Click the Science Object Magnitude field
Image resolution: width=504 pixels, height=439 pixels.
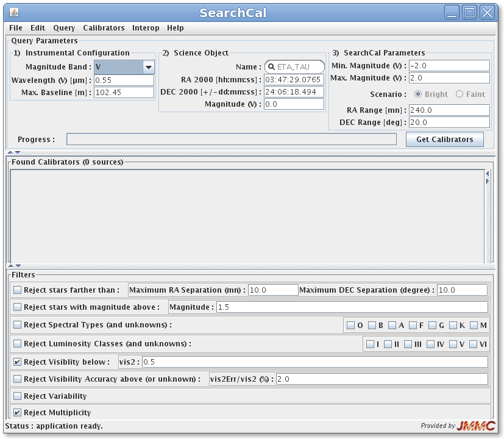point(294,104)
